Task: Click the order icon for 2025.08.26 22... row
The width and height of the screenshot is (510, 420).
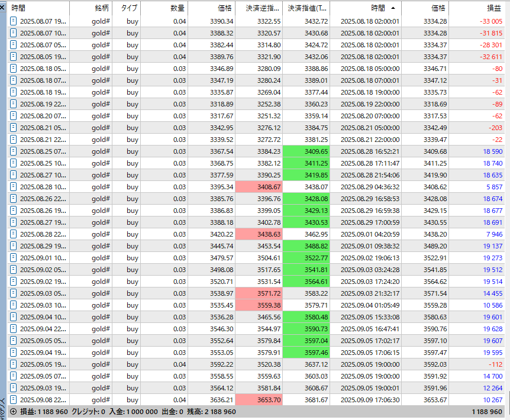Action: [14, 199]
